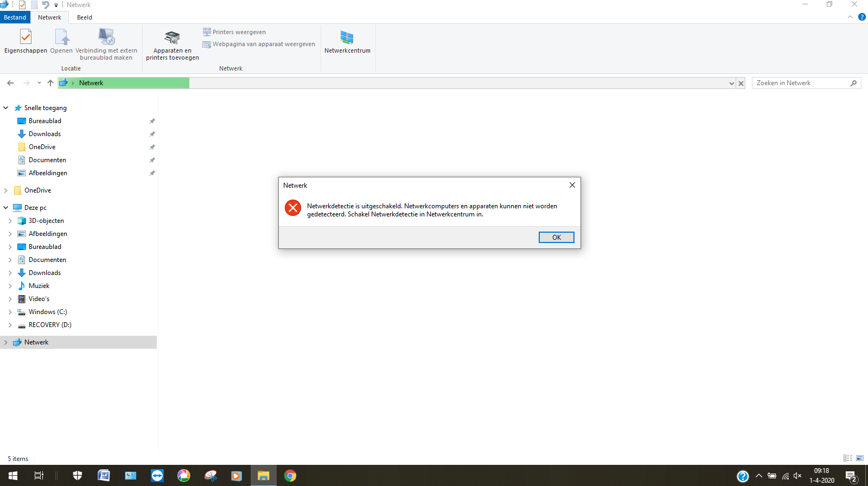Click Verbinding met extern bureaublad maken
Screen dimensions: 868x486
[x=106, y=44]
